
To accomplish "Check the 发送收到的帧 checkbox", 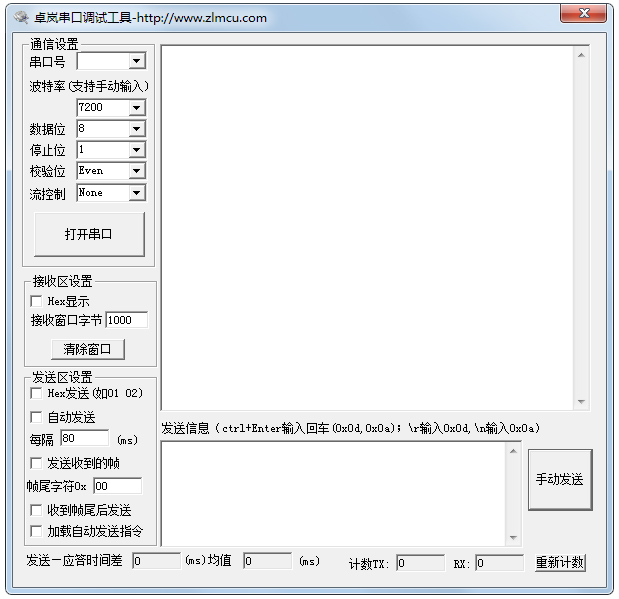I will [x=36, y=463].
